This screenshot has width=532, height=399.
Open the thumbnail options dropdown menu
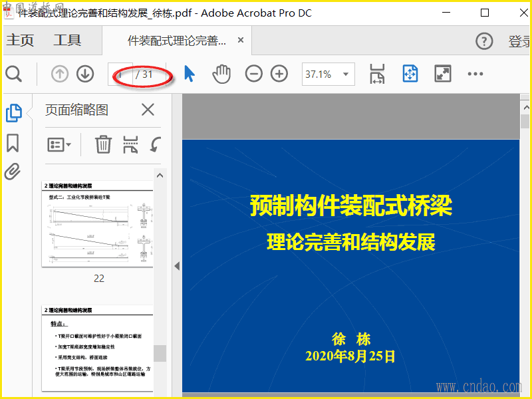point(59,145)
